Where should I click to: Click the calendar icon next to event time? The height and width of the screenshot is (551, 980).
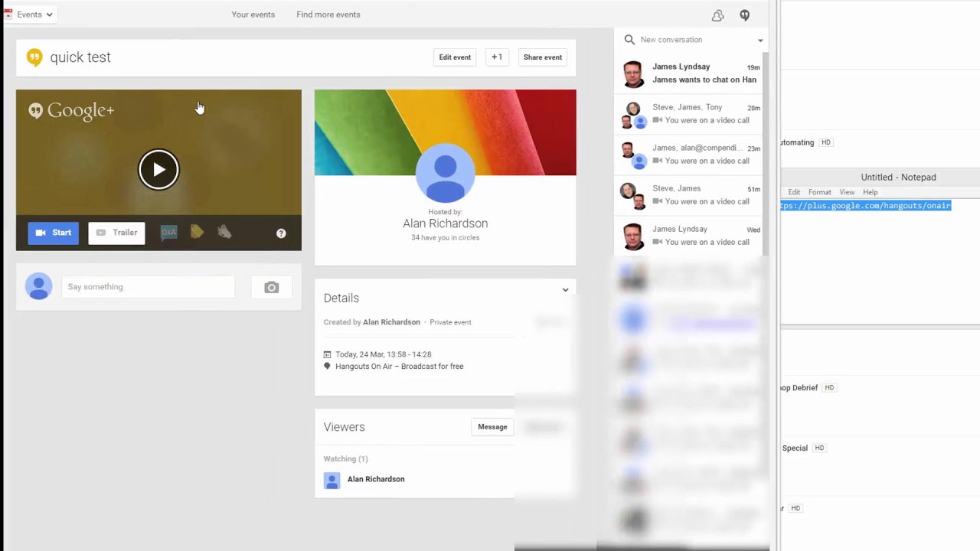coord(327,354)
